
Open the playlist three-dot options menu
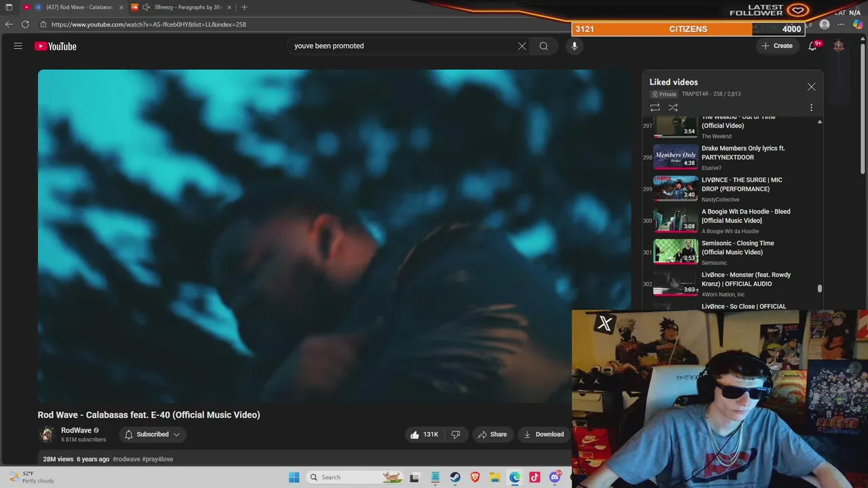[x=811, y=108]
